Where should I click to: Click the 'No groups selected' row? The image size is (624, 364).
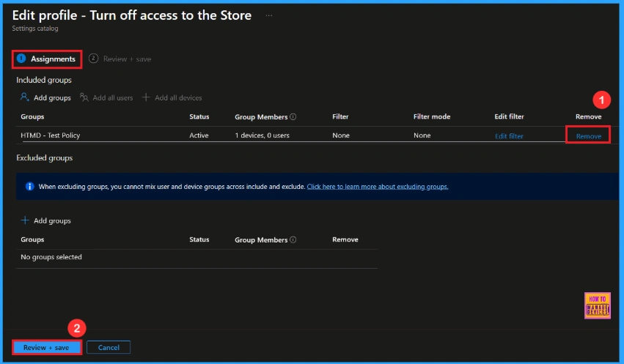click(197, 257)
